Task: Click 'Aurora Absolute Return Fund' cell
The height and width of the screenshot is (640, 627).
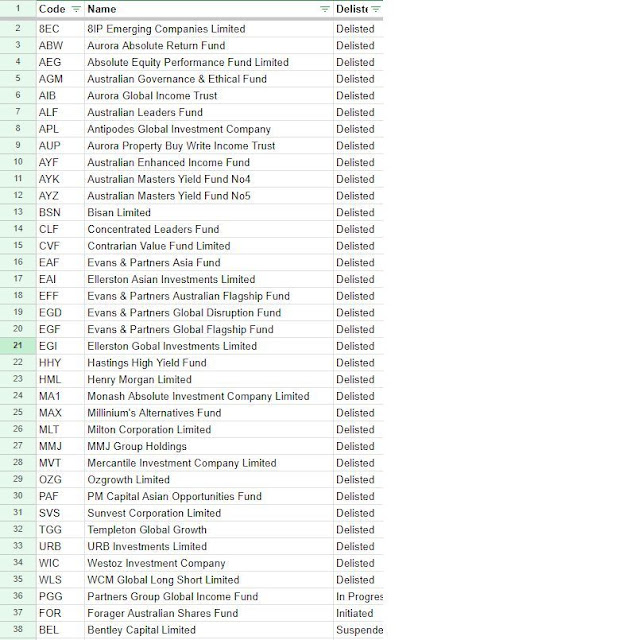Action: tap(209, 46)
